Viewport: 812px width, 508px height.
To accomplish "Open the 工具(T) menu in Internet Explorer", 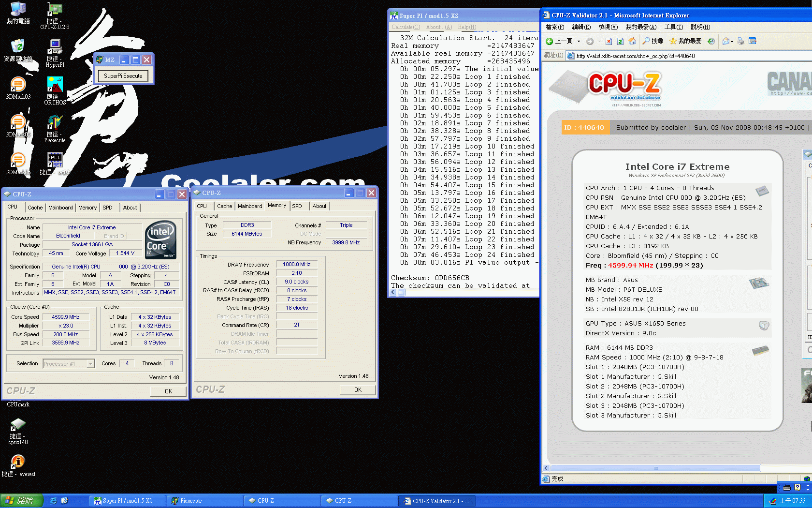I will click(x=673, y=27).
